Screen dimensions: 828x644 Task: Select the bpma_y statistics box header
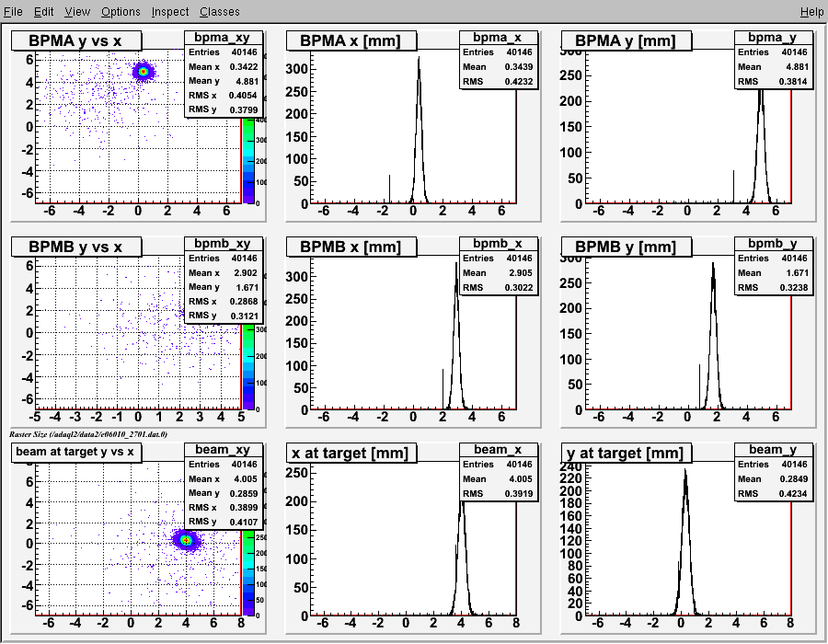pos(773,38)
